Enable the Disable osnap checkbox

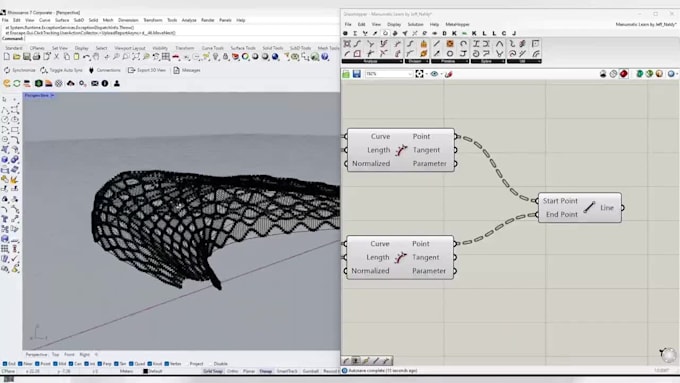(x=211, y=364)
